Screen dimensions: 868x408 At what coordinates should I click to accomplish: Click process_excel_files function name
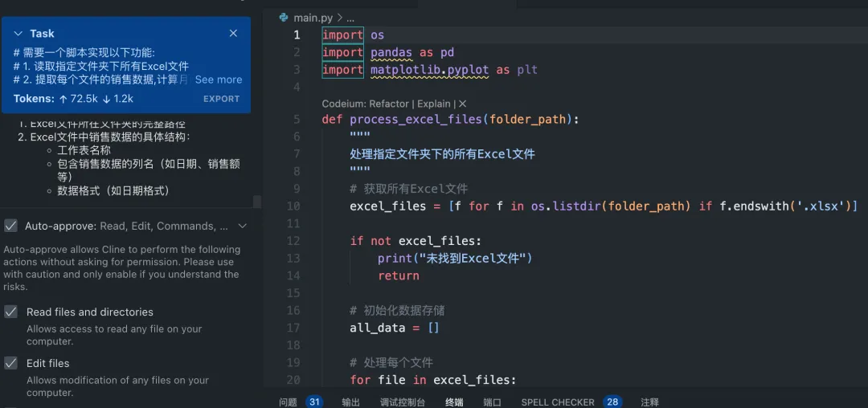[x=416, y=120]
